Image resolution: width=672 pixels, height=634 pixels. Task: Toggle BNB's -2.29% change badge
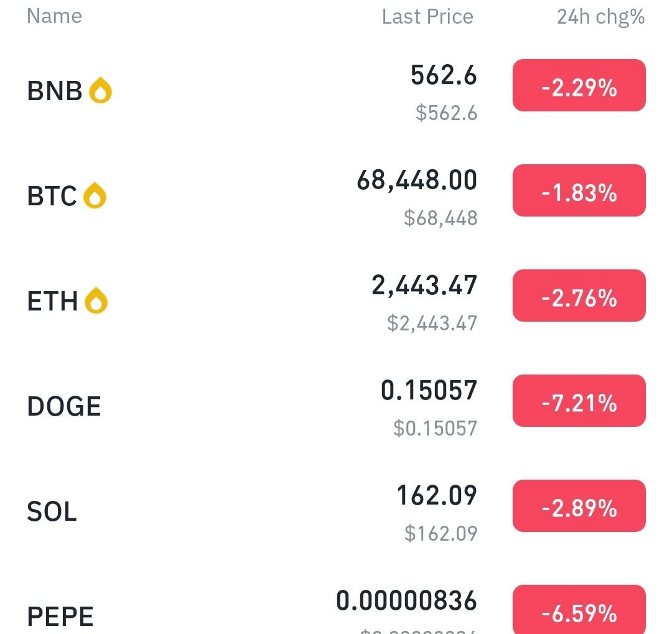tap(579, 85)
